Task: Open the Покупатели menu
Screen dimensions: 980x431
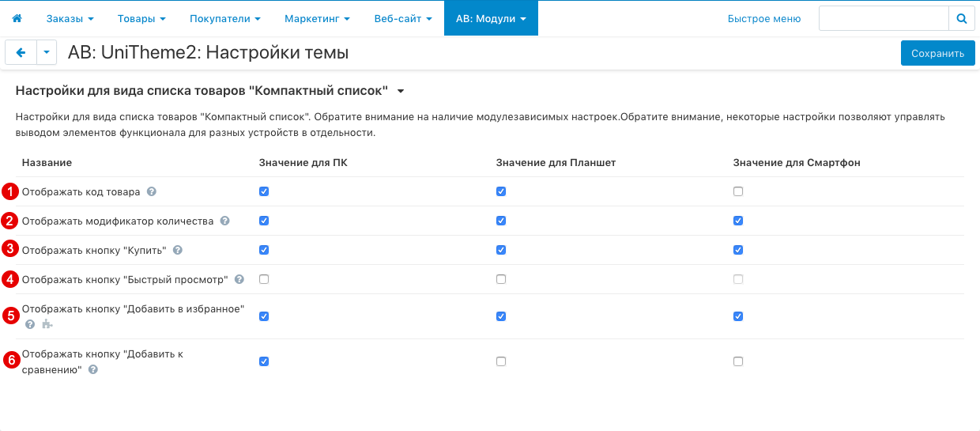Action: click(x=224, y=18)
